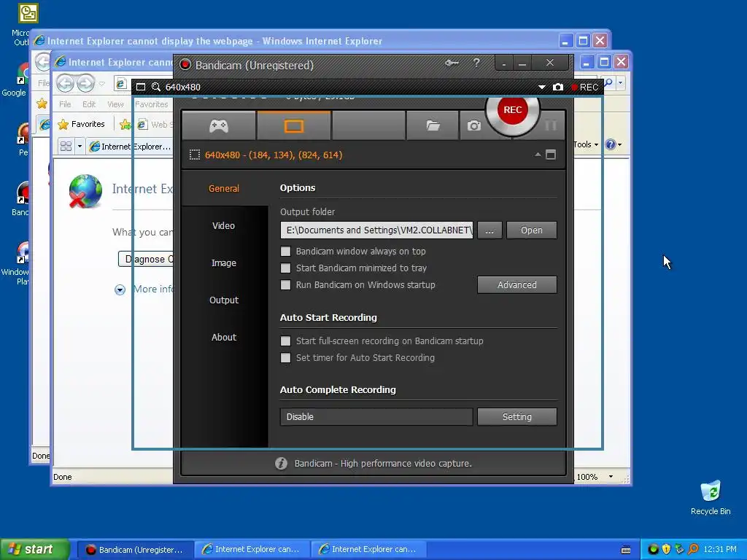Click the taskbar clock showing 12:31 PM
Image resolution: width=747 pixels, height=560 pixels.
tap(720, 550)
